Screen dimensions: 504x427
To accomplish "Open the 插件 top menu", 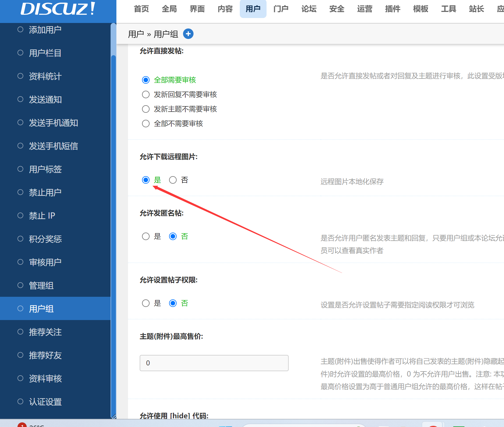I will point(393,9).
